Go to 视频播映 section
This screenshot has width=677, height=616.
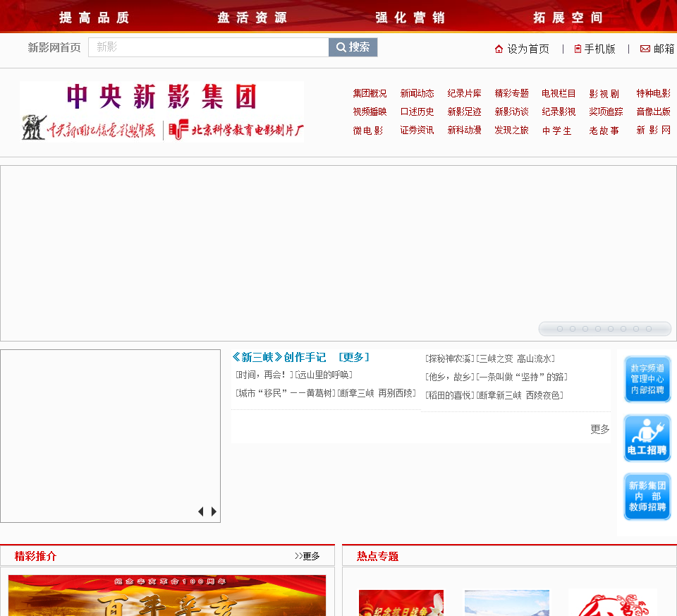tap(370, 112)
